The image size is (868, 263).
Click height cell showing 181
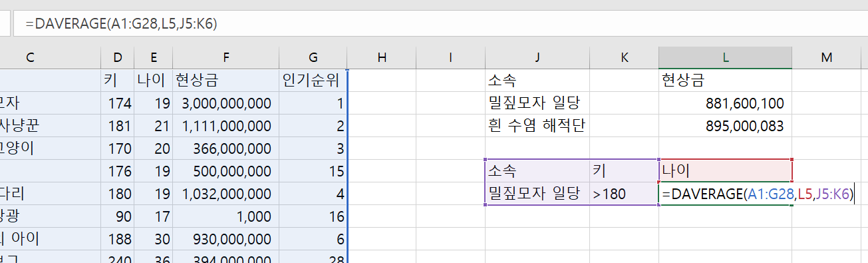[117, 126]
